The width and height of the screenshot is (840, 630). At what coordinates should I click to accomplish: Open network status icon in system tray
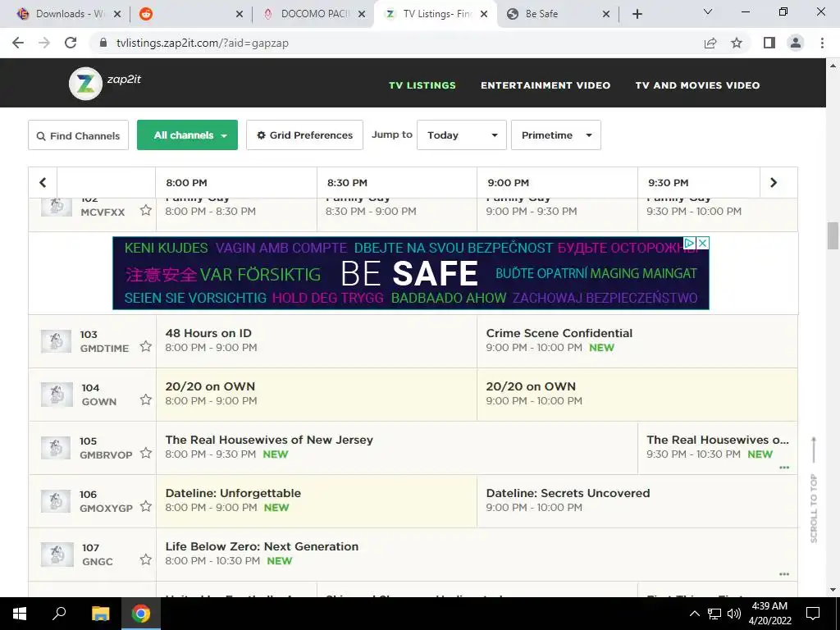pos(714,614)
